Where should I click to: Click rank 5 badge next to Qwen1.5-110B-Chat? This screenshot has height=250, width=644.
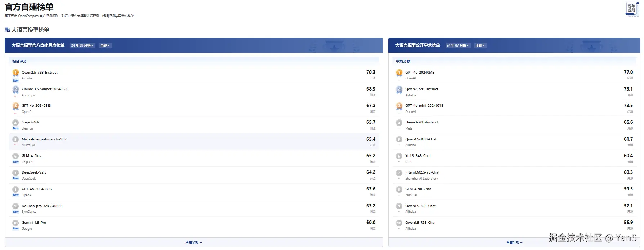pyautogui.click(x=399, y=139)
